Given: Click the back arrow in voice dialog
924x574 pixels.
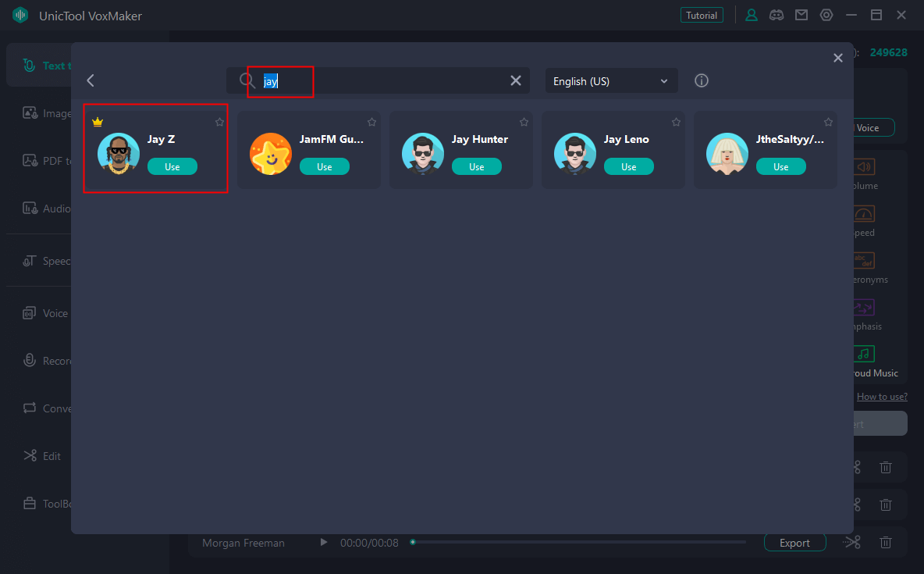Looking at the screenshot, I should 91,80.
